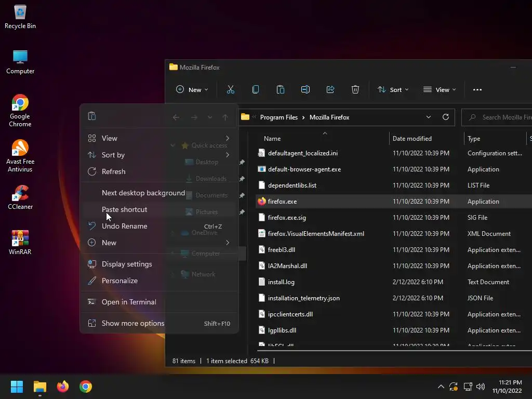The height and width of the screenshot is (399, 532).
Task: Choose Paste shortcut in context menu
Action: [159, 209]
